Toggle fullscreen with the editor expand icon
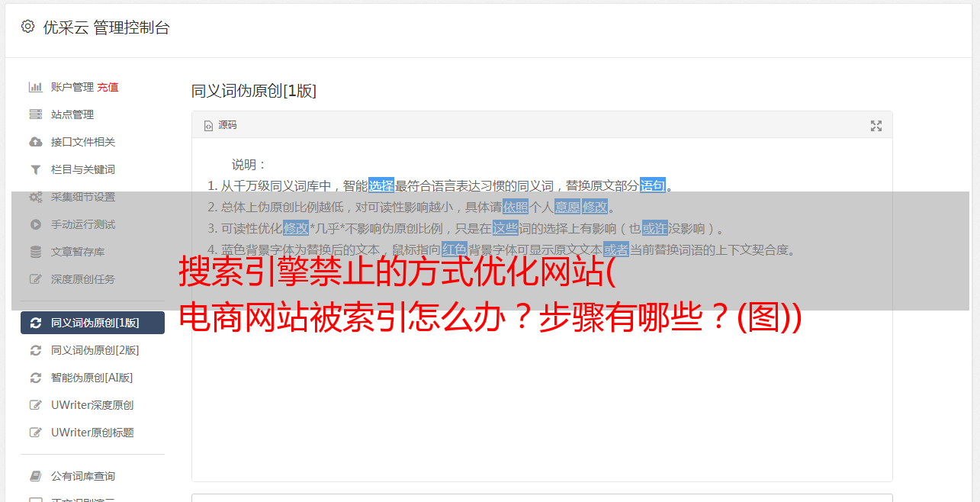The height and width of the screenshot is (502, 980). (x=876, y=126)
